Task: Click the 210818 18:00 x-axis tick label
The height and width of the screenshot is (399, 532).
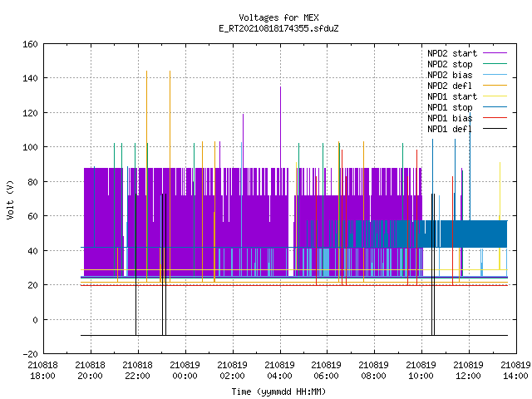Action: point(42,371)
